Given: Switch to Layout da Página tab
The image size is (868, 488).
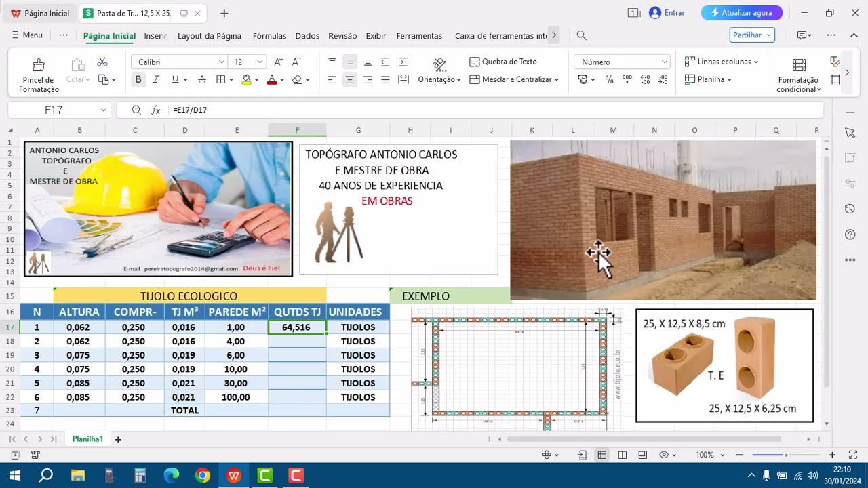Looking at the screenshot, I should pos(210,36).
